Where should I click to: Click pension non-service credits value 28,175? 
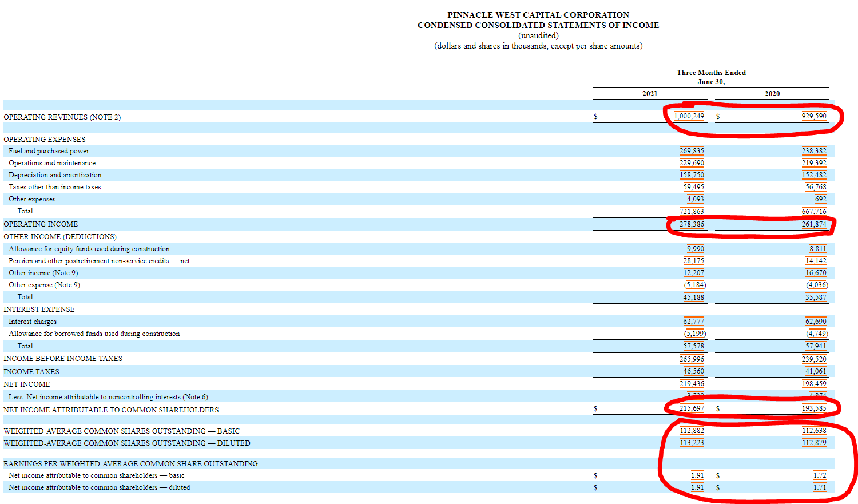coord(693,261)
